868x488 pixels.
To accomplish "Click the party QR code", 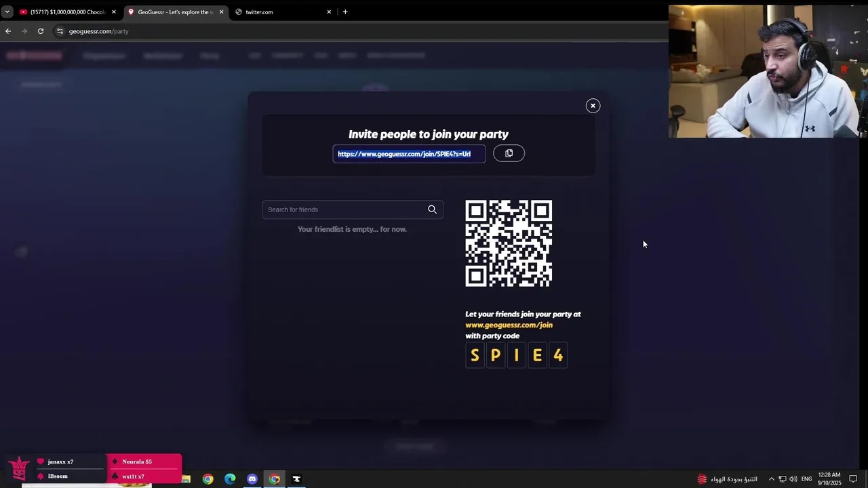I will pos(509,243).
